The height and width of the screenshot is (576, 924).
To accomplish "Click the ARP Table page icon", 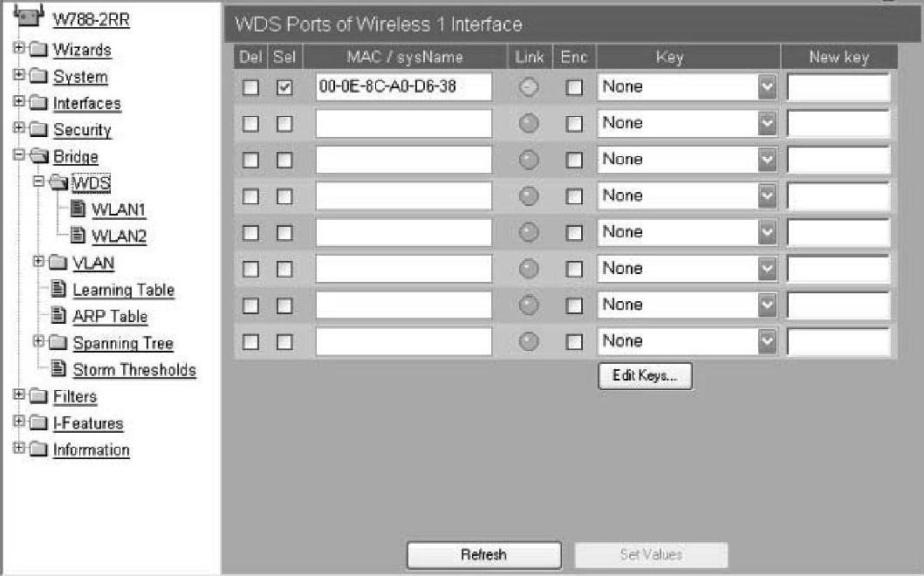I will tap(59, 317).
